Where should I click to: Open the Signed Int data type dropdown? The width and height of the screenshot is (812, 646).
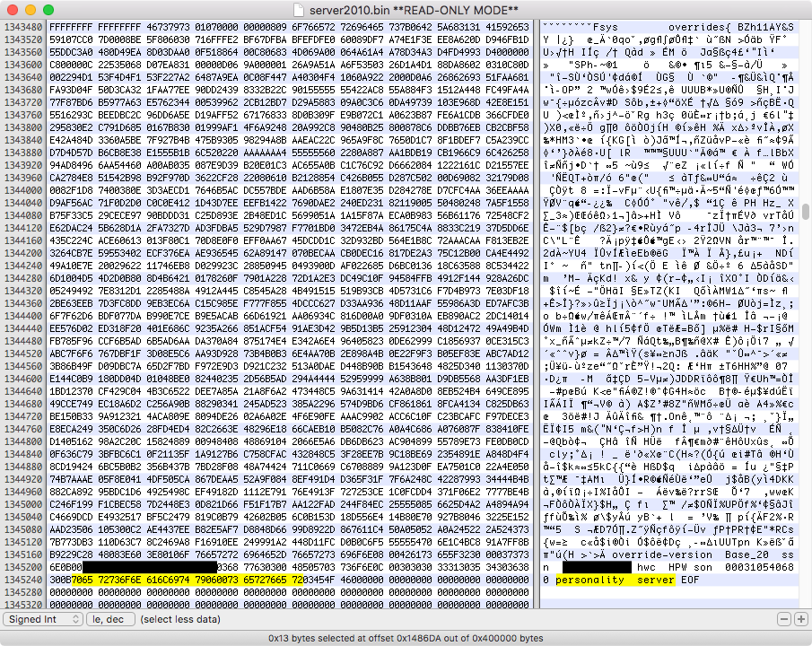click(43, 619)
